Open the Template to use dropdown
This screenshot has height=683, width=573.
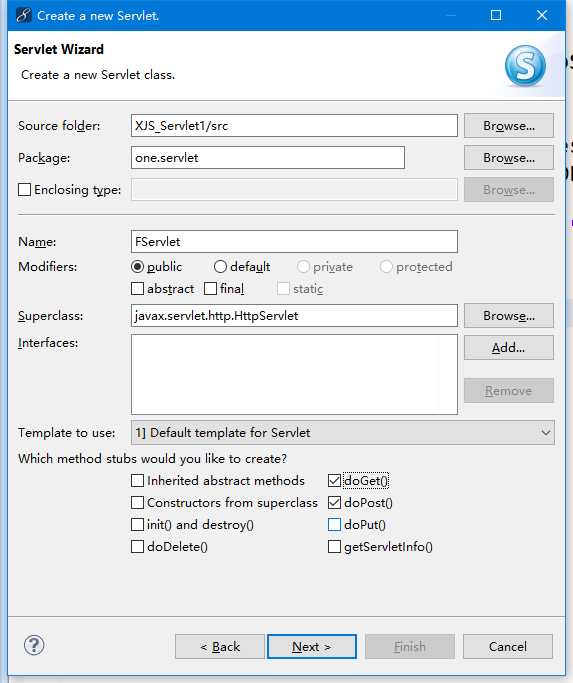pos(342,433)
